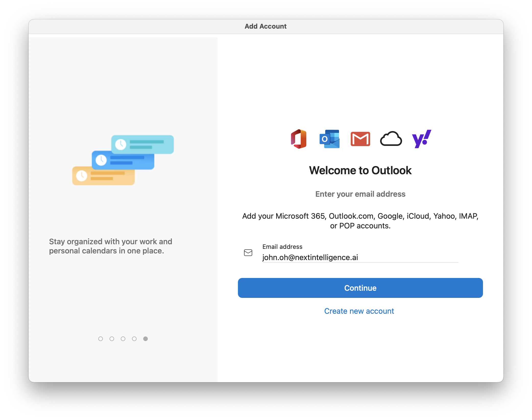The width and height of the screenshot is (532, 420).
Task: Select the fourth carousel page dot
Action: (134, 339)
